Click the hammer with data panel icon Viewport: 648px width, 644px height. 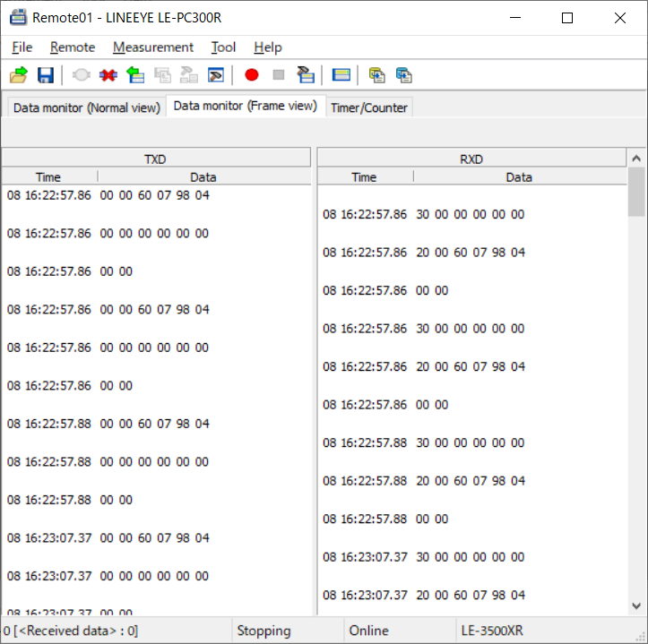[306, 75]
